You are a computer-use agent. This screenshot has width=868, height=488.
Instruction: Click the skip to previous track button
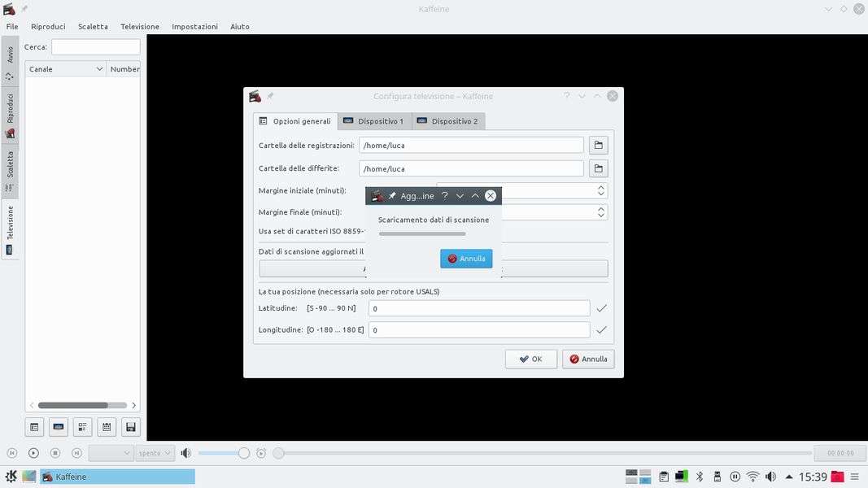coord(12,452)
